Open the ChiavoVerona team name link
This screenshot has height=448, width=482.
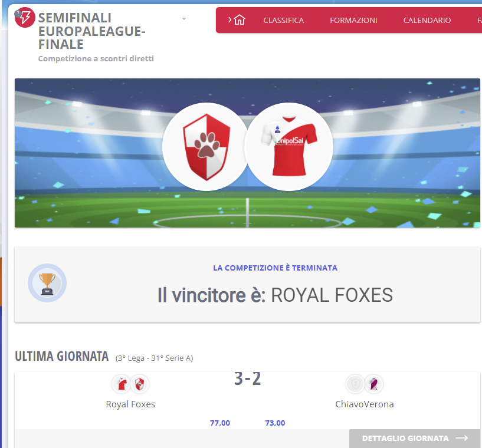point(365,404)
